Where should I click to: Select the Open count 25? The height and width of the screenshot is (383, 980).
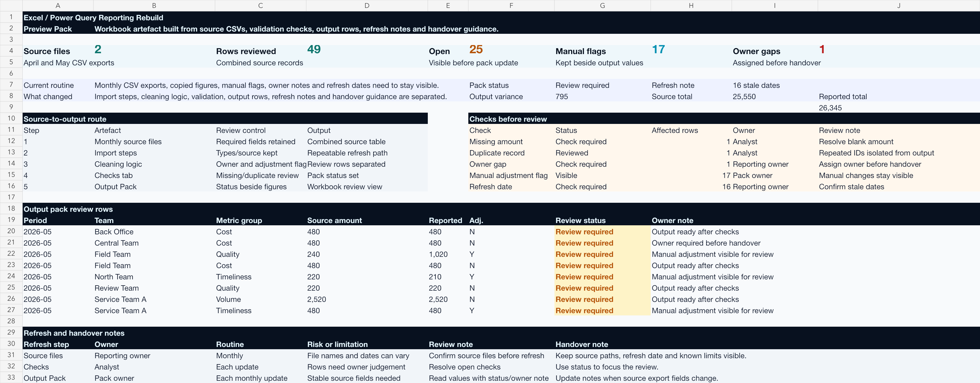[x=476, y=49]
